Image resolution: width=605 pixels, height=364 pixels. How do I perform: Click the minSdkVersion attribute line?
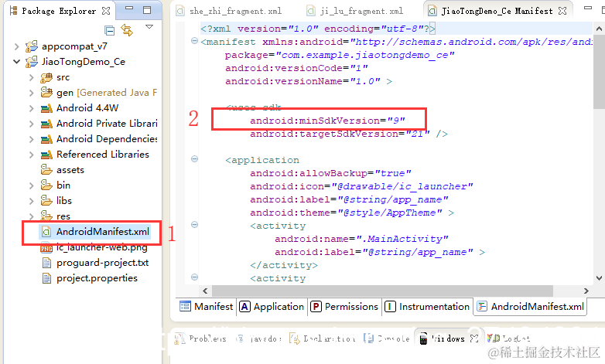[327, 121]
